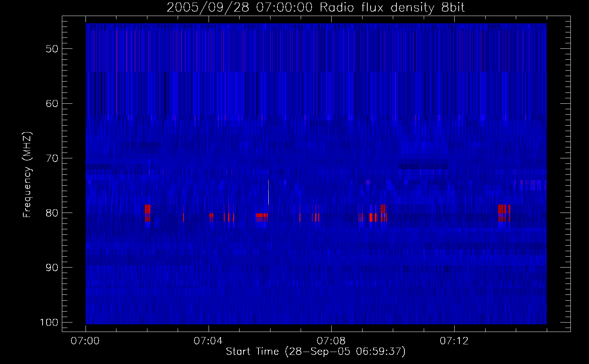Click the plot title '2005/09/28 07:00:00 Radio flux density 8bit'

[x=316, y=7]
